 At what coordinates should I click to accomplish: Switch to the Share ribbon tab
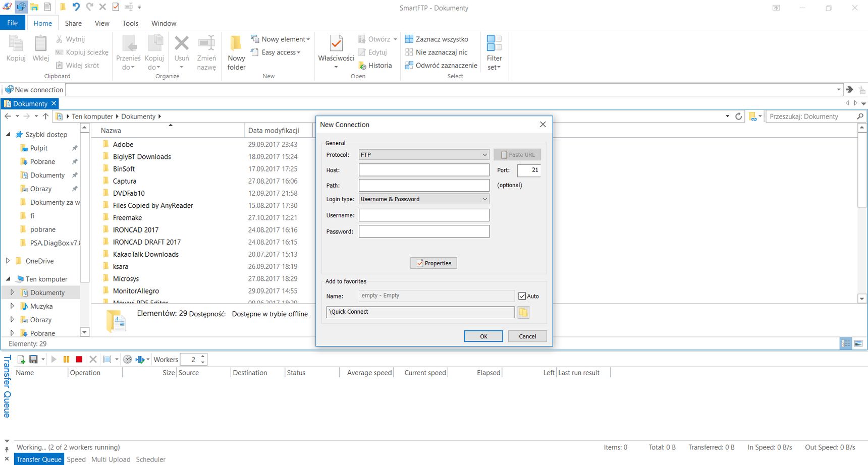click(73, 23)
